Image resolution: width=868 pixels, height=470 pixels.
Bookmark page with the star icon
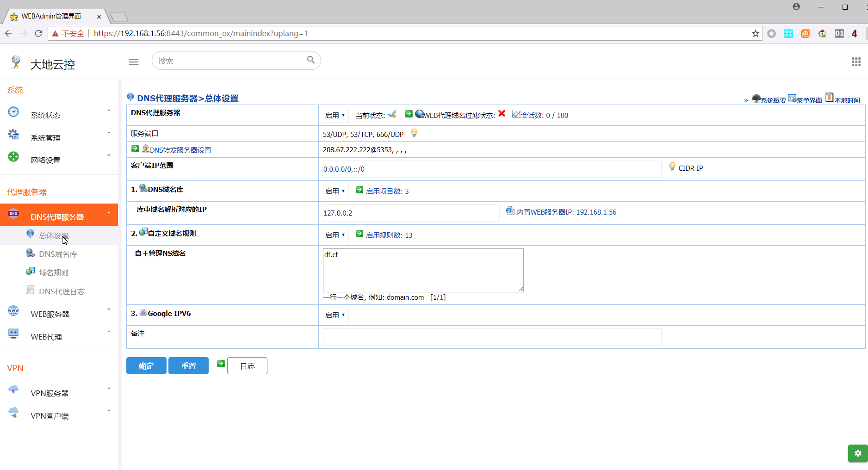[755, 33]
